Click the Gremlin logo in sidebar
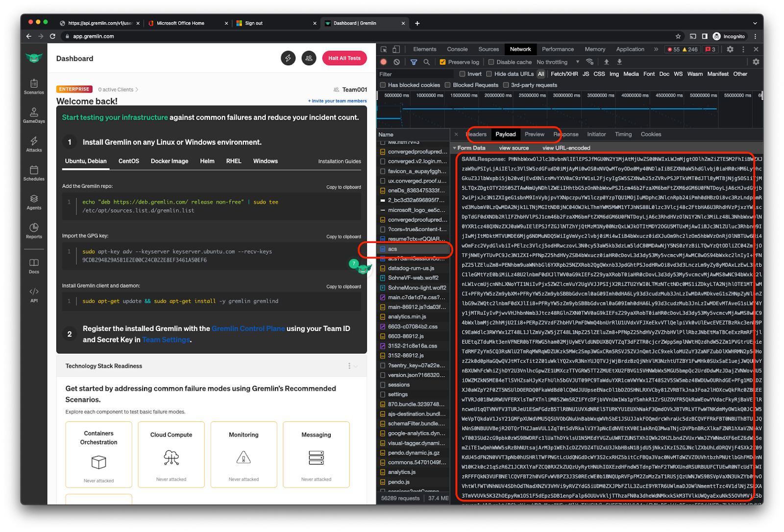The image size is (784, 532). [x=34, y=58]
